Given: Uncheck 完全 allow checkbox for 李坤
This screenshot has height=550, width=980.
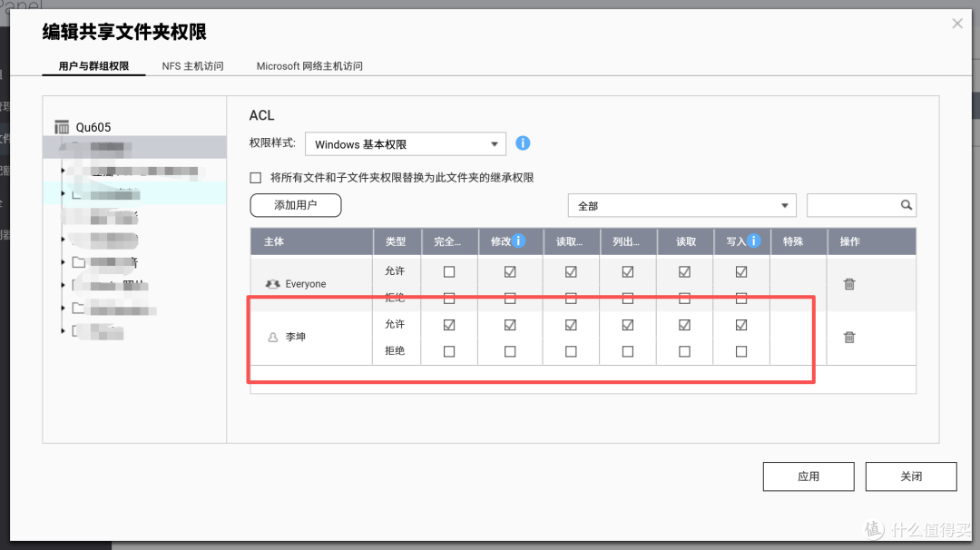Looking at the screenshot, I should pyautogui.click(x=449, y=325).
